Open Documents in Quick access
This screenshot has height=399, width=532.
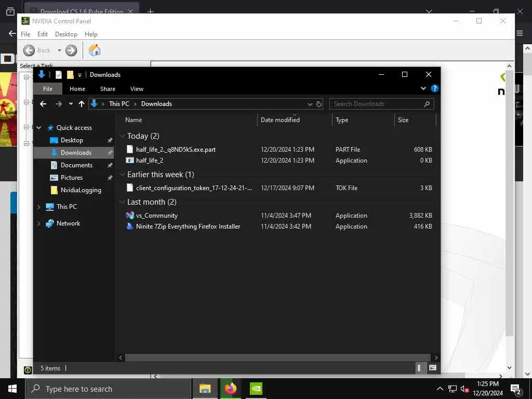(76, 165)
